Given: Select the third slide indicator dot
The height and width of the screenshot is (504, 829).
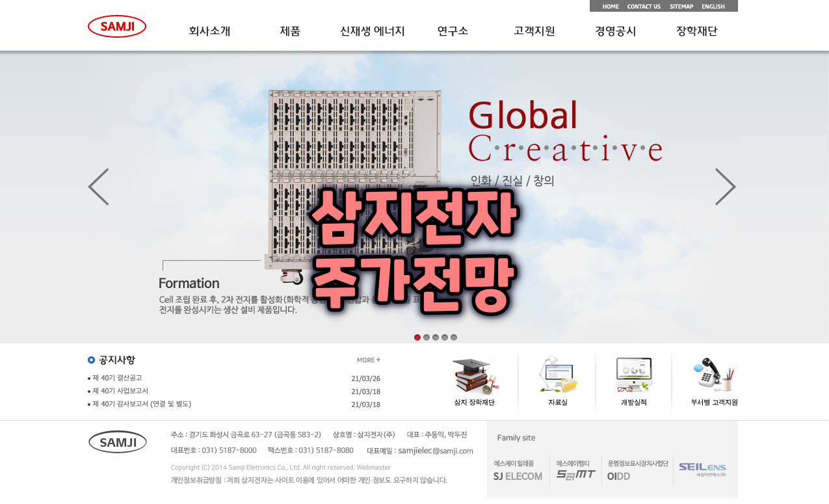Looking at the screenshot, I should pos(436,338).
